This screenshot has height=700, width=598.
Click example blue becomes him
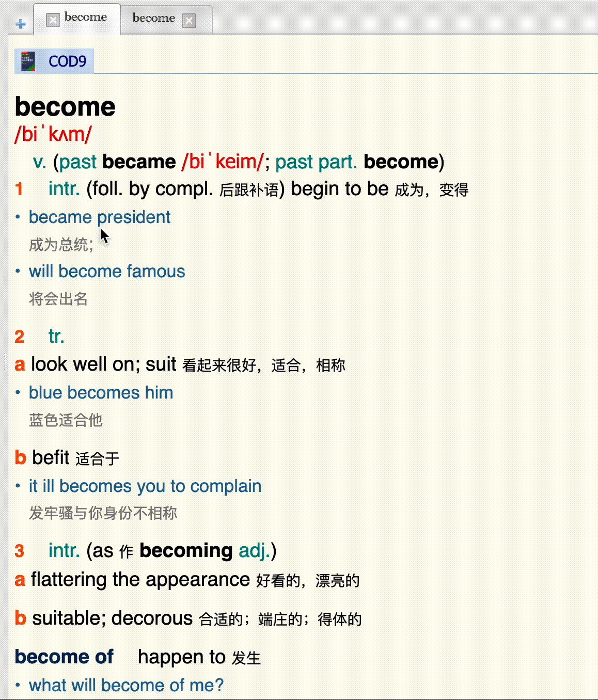(101, 393)
